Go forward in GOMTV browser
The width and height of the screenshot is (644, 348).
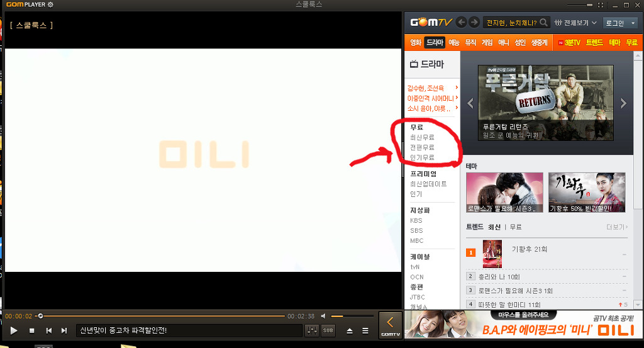click(474, 22)
